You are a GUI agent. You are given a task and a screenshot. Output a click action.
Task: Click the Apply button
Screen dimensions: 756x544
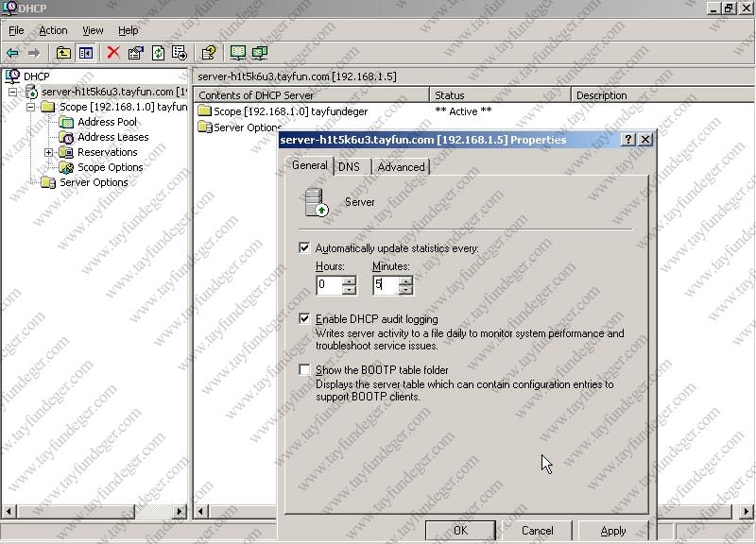pyautogui.click(x=613, y=531)
